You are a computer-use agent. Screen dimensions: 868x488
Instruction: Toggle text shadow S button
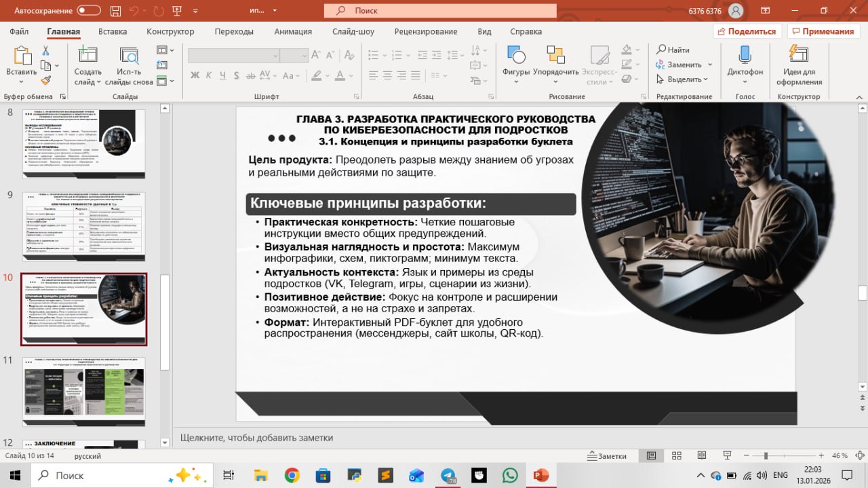click(x=236, y=76)
